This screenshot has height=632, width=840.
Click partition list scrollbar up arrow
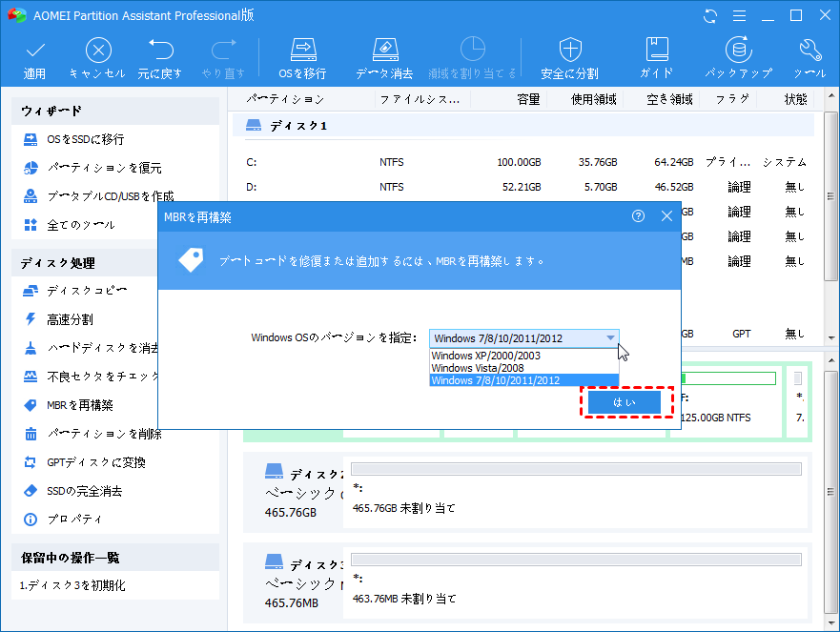(831, 96)
